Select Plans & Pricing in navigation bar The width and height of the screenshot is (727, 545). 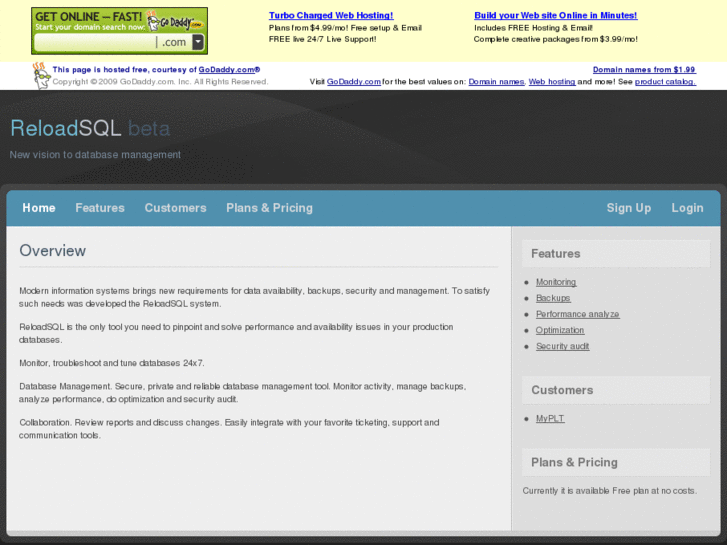tap(269, 208)
